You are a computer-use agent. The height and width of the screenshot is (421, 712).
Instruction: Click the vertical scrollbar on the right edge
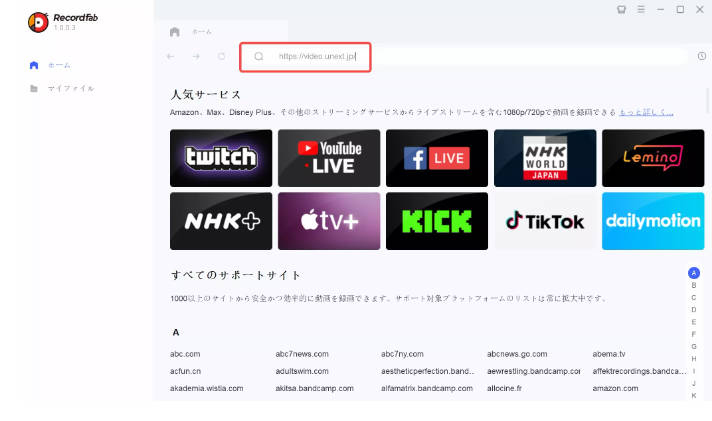click(x=708, y=101)
